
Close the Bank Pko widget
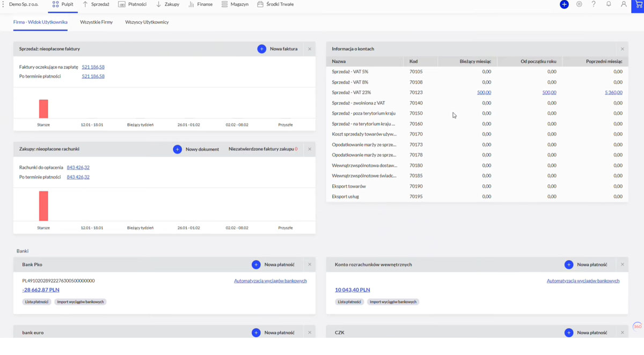pyautogui.click(x=310, y=264)
